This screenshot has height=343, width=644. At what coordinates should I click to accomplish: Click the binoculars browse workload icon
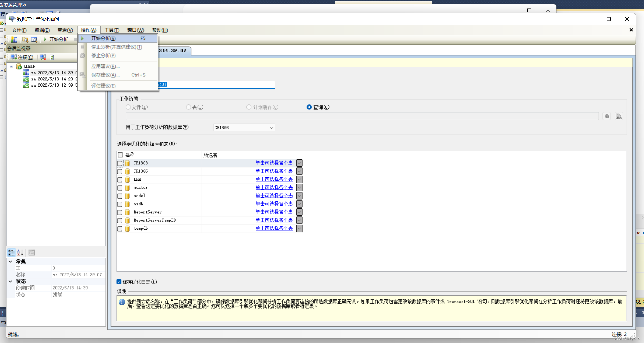point(607,116)
